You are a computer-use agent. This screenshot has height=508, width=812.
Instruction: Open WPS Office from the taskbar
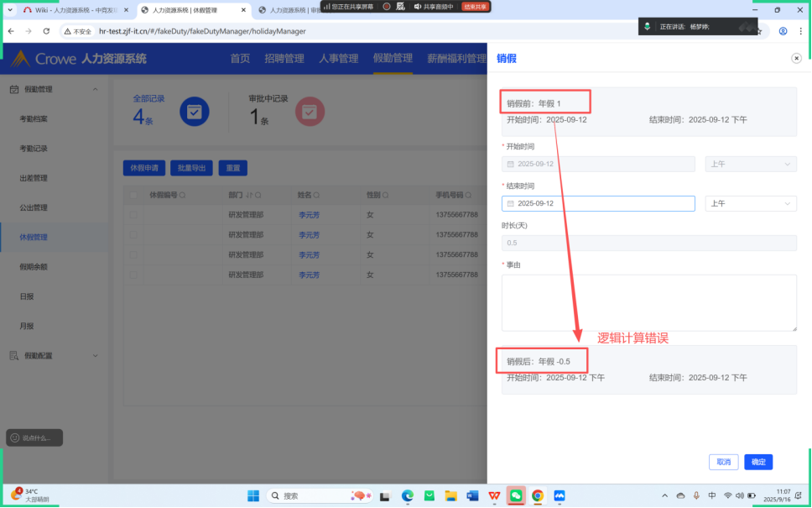click(x=494, y=495)
